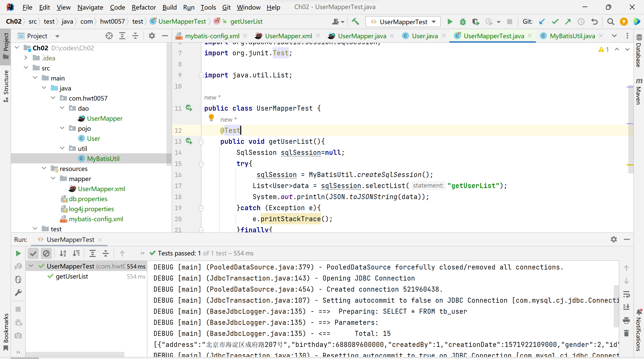Toggle Show Passed checkmark in Run toolbar
644x359 pixels.
pos(33,253)
